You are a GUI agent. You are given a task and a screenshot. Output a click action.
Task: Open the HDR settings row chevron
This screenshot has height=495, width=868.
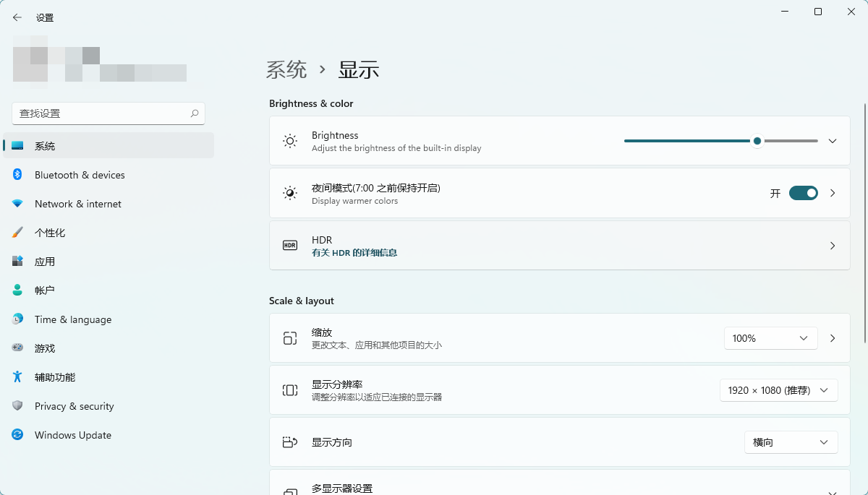[833, 246]
